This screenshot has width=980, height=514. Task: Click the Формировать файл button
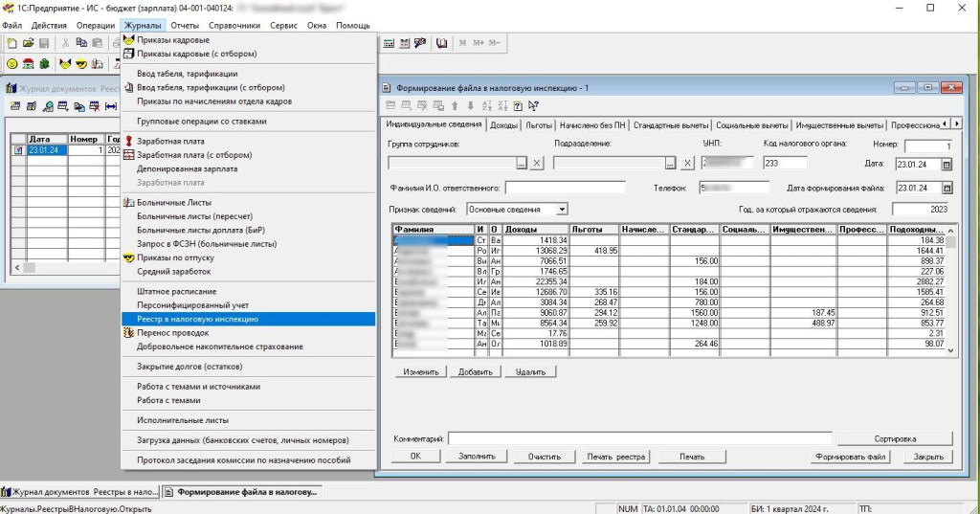coord(852,457)
